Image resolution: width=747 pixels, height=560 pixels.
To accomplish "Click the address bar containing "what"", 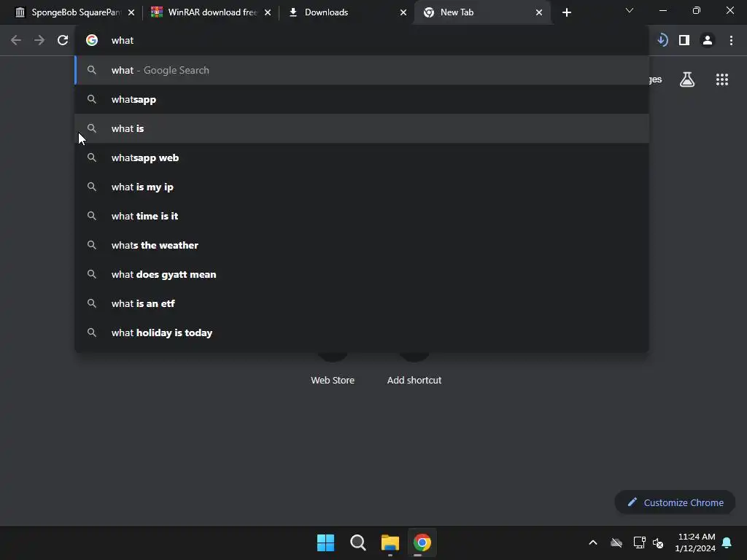I will tap(362, 41).
